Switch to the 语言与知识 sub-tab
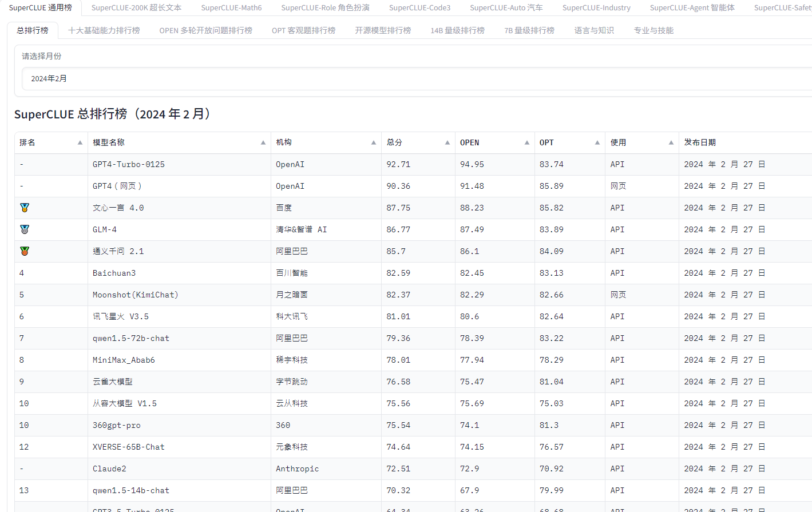 point(594,30)
